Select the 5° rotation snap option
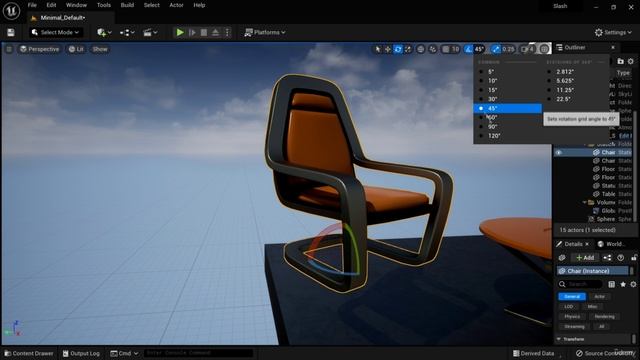The width and height of the screenshot is (640, 360). (508, 71)
